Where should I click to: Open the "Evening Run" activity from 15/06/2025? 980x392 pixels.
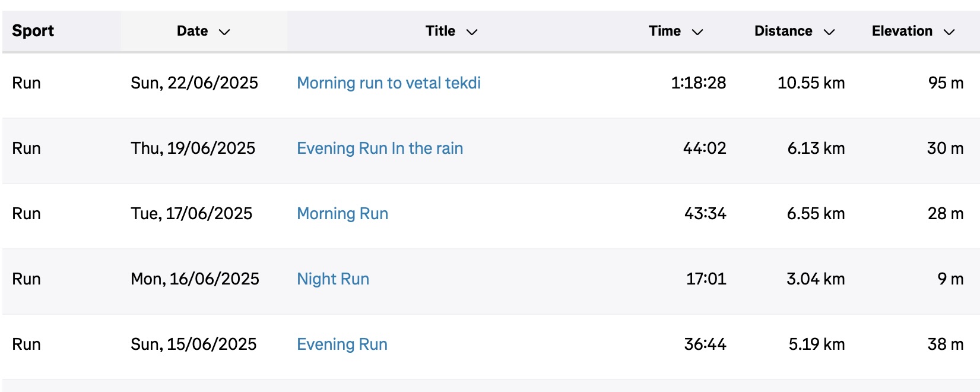342,344
